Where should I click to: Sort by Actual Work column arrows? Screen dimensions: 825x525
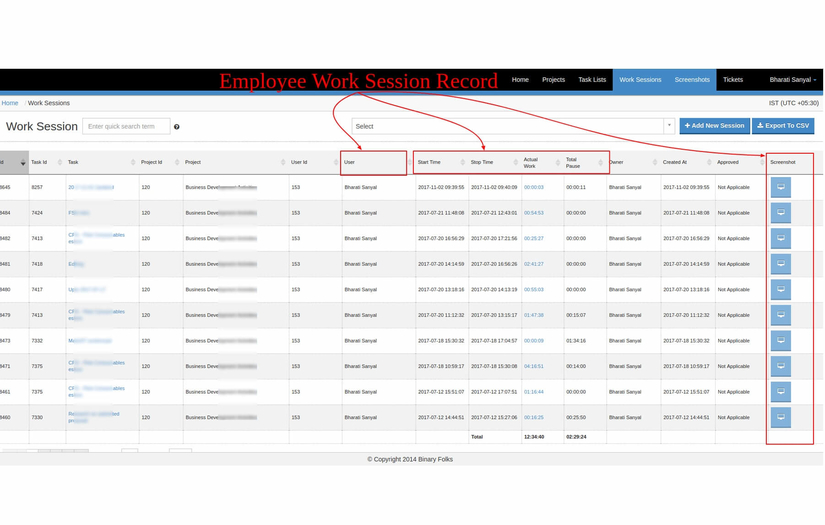(558, 163)
